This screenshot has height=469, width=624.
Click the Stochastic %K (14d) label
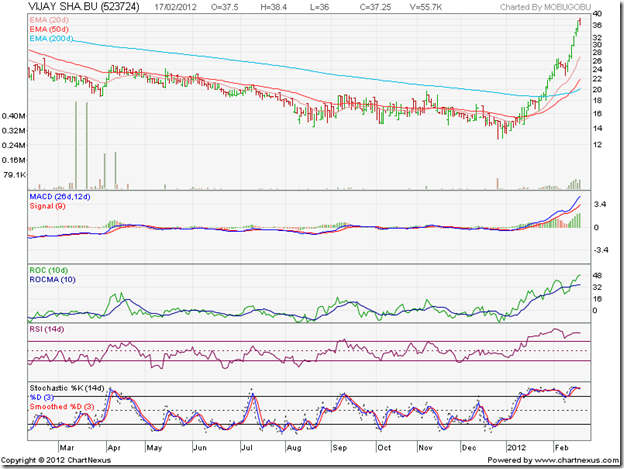tap(72, 385)
